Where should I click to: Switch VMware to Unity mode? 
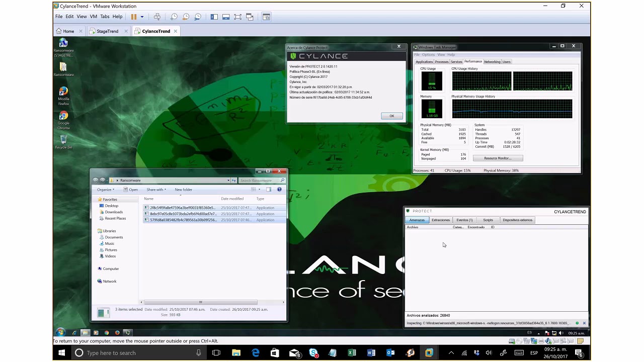[250, 17]
